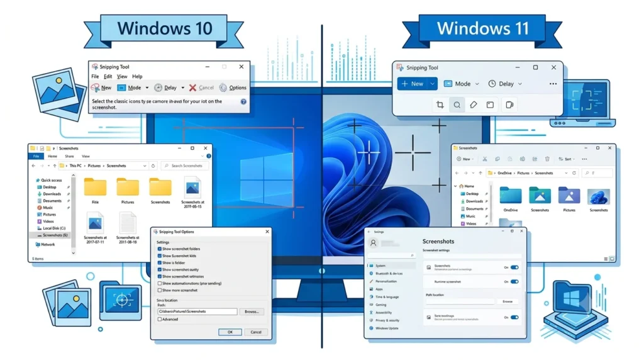The image size is (644, 360).
Task: Expand address bar dropdown in Windows 10 Explorer
Action: click(x=145, y=166)
